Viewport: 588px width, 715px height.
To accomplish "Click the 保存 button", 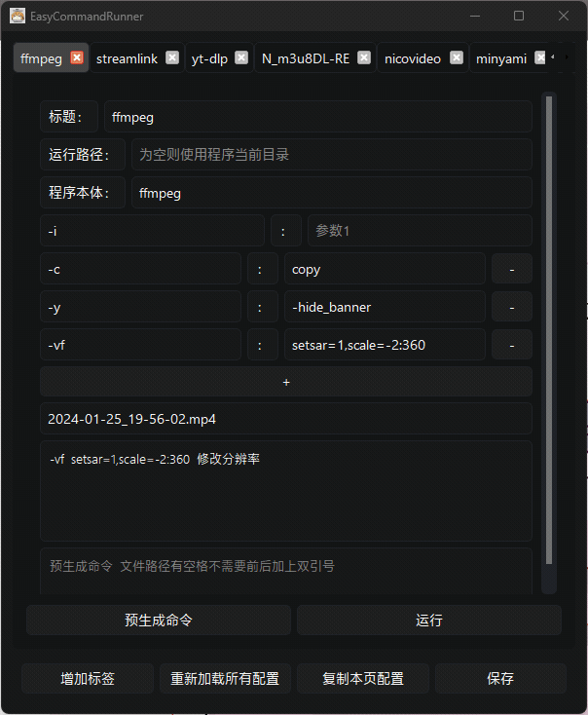I will tap(500, 679).
